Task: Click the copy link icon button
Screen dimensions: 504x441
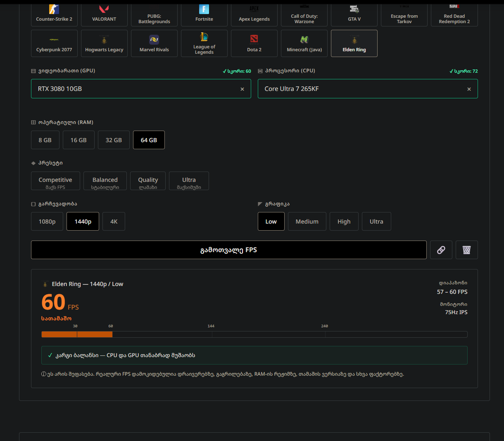Action: click(x=441, y=250)
